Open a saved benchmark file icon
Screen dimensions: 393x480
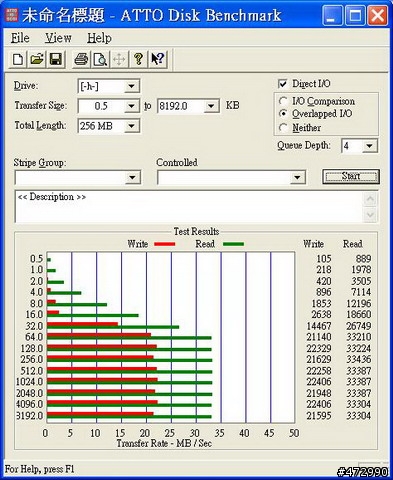[x=37, y=60]
